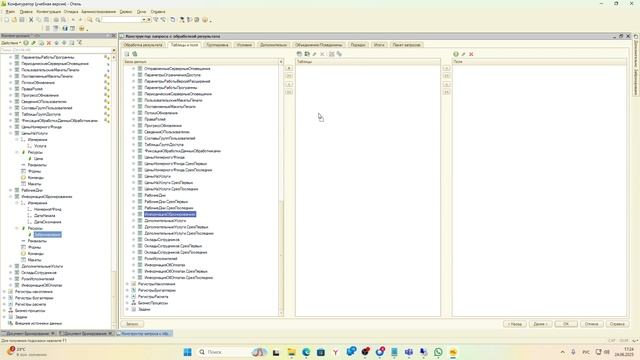Click the OK button
Screen dimensions: 640x360
pyautogui.click(x=566, y=324)
